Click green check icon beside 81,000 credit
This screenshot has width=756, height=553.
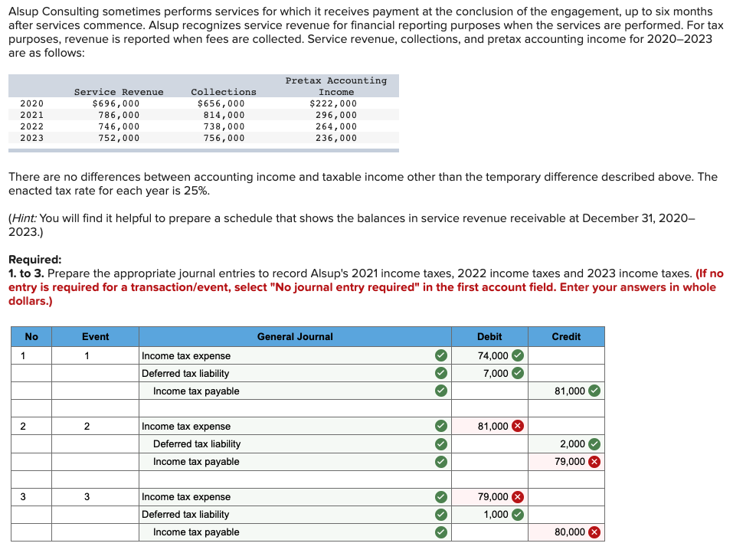coord(594,391)
